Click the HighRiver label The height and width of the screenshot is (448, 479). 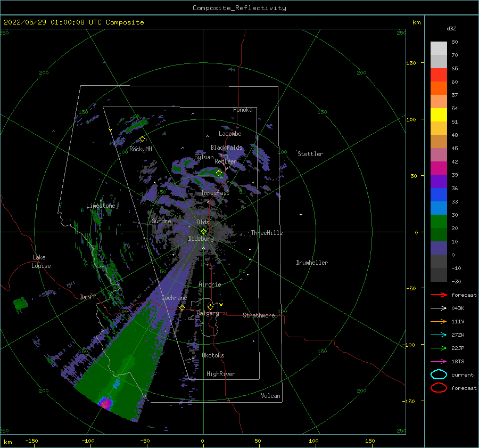[221, 374]
